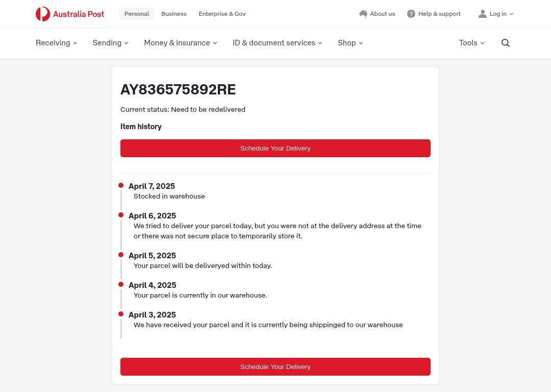Click 'Stocked in warehouse' entry
The image size is (551, 392).
[169, 196]
